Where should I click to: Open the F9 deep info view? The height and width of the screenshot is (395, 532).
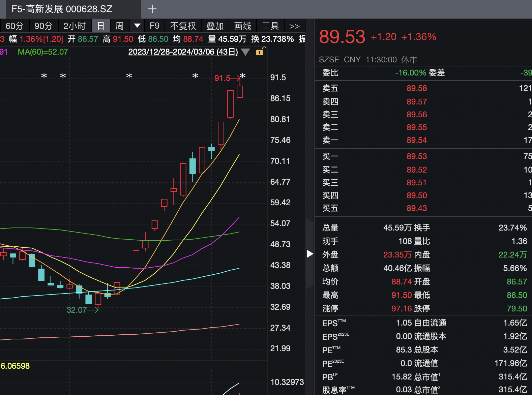(154, 26)
